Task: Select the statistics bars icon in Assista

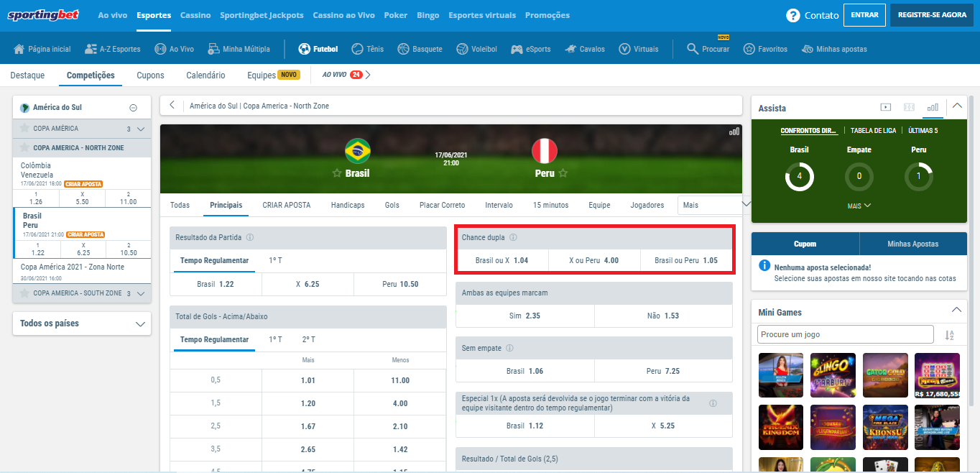Action: click(932, 107)
